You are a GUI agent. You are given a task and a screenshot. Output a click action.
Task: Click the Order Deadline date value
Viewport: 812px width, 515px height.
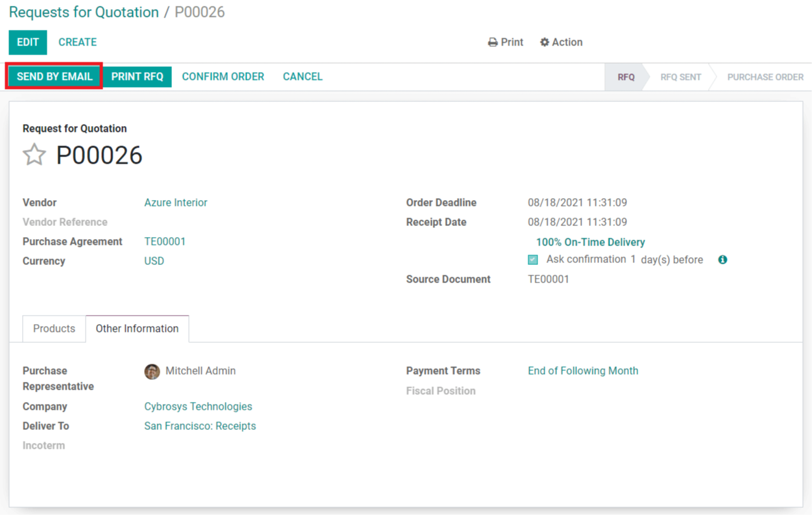pos(578,203)
